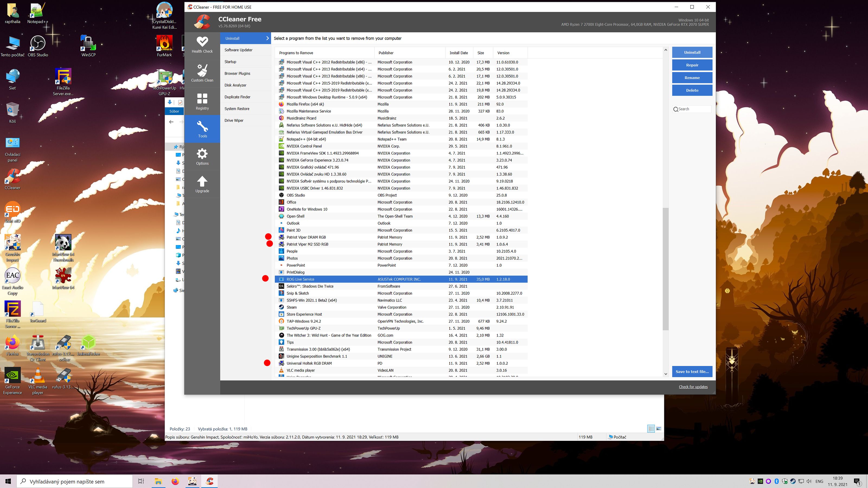Select Universal Holtek RGB DRAM row
This screenshot has height=488, width=868.
(401, 363)
